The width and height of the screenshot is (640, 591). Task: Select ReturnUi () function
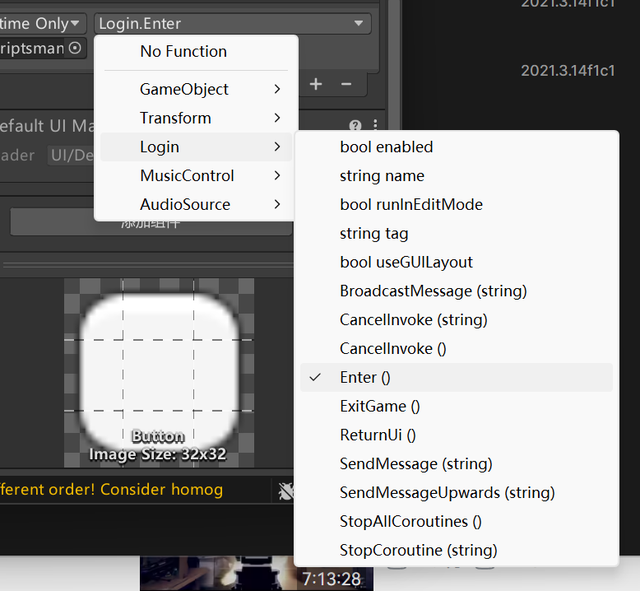456,435
